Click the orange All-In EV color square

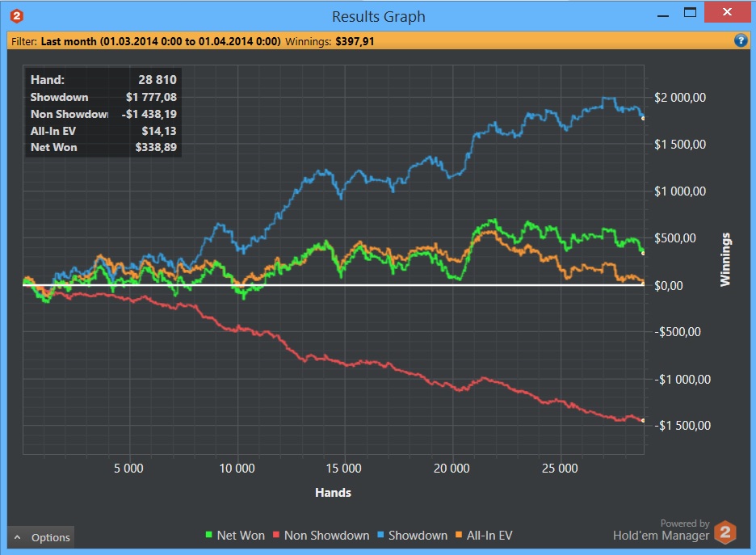(459, 534)
